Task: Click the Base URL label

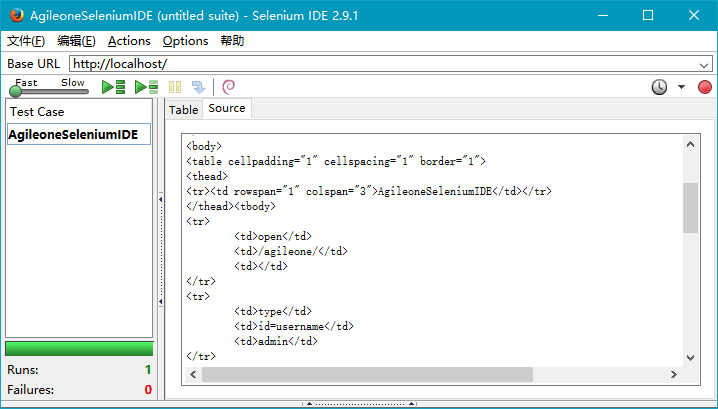Action: (33, 64)
